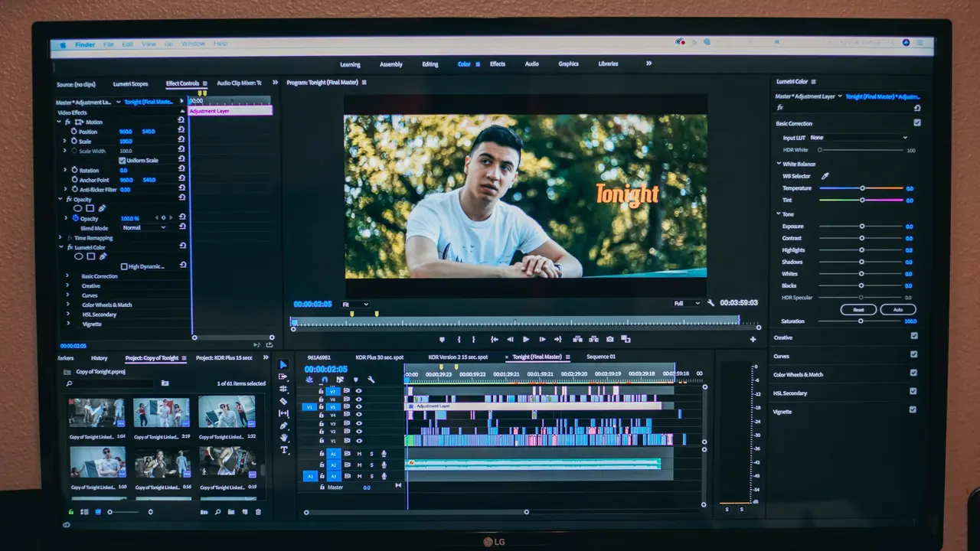Switch to Effects workspace
This screenshot has width=980, height=551.
pyautogui.click(x=498, y=64)
